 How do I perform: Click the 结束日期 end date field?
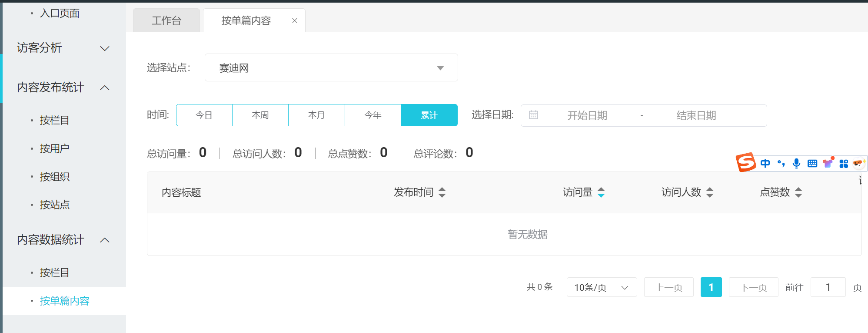pyautogui.click(x=696, y=115)
